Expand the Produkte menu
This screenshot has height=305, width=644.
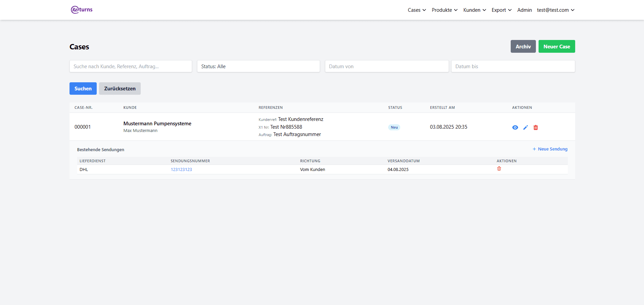pos(444,10)
